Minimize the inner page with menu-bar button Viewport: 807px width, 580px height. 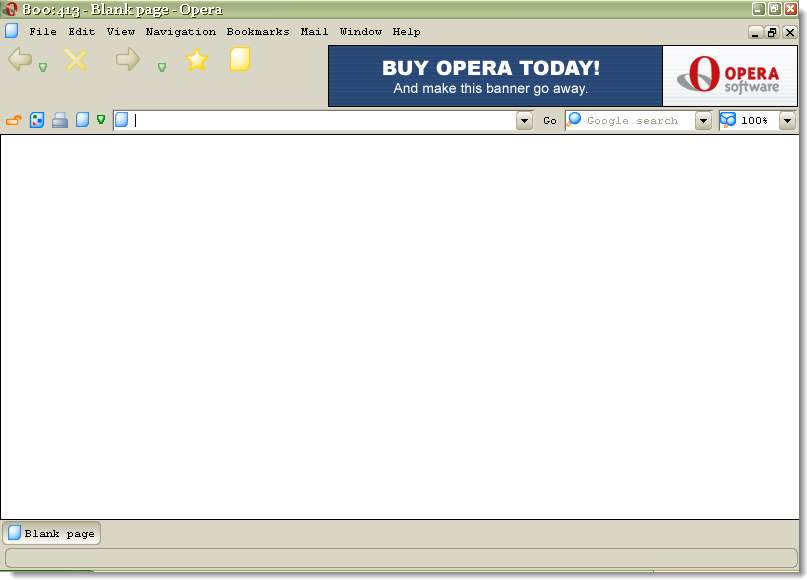pos(755,32)
